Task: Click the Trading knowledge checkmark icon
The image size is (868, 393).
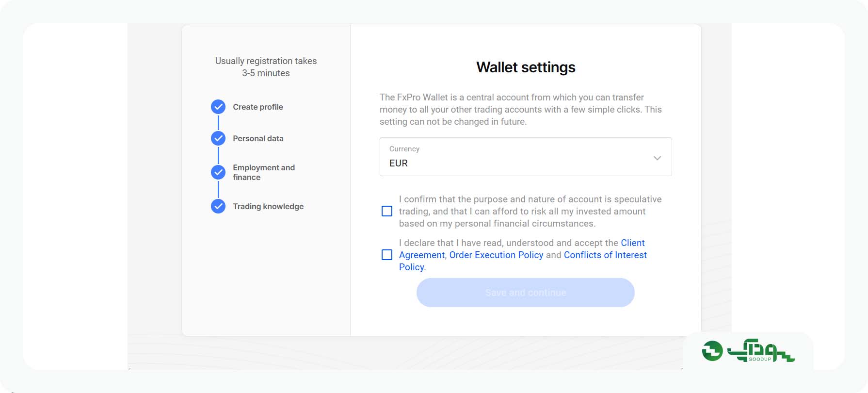Action: point(218,206)
